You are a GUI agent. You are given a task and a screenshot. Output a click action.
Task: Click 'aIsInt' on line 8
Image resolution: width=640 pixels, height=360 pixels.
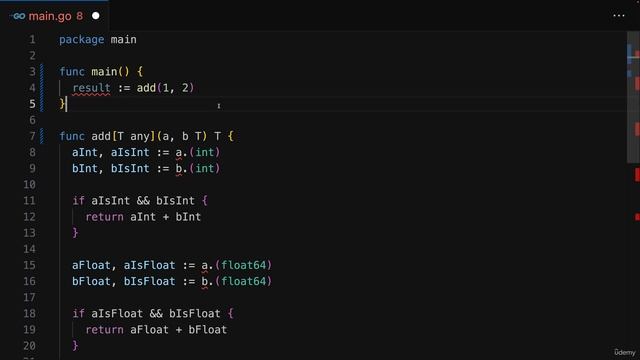[130, 153]
